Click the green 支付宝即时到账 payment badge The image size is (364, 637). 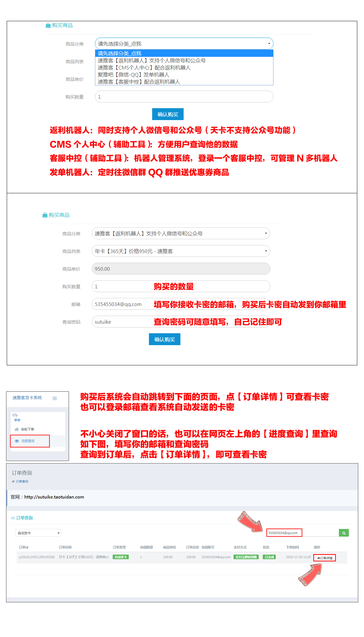(246, 557)
